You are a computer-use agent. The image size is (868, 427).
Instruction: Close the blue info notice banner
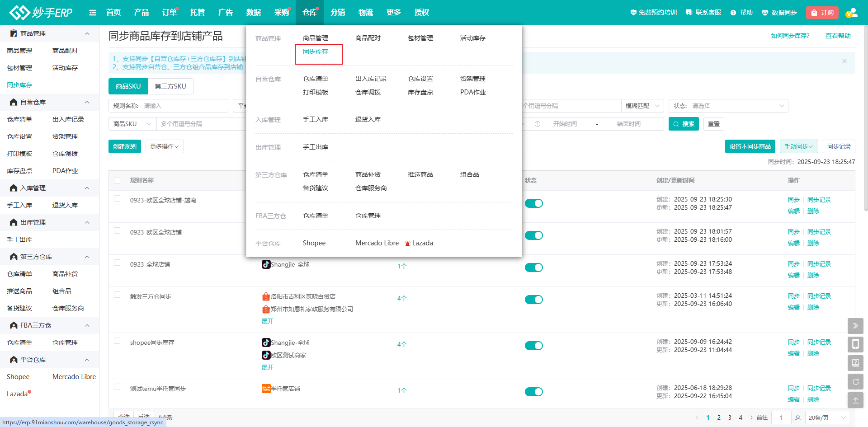(x=844, y=61)
